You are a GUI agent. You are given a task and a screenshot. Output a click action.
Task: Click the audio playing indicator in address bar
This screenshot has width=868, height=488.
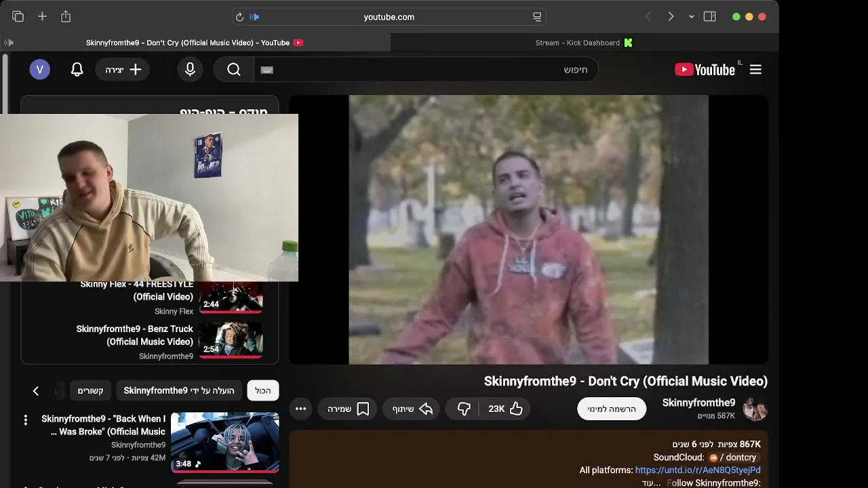[x=255, y=17]
